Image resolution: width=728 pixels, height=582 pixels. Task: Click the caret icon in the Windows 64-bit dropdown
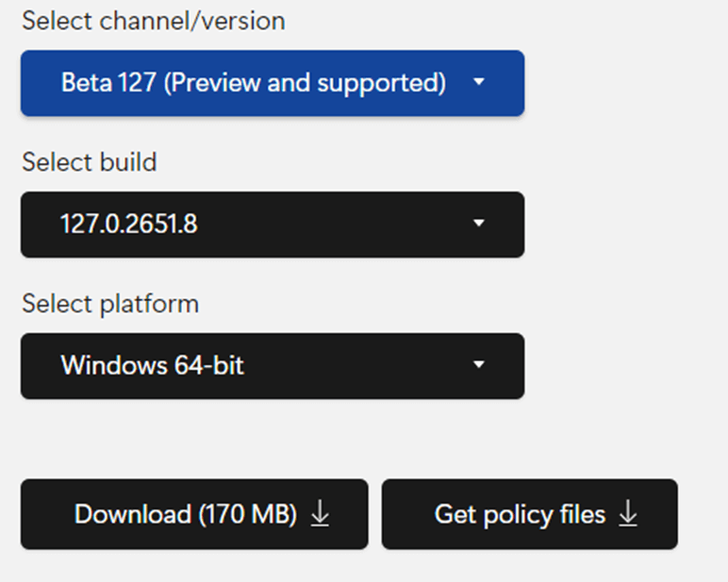pos(479,365)
